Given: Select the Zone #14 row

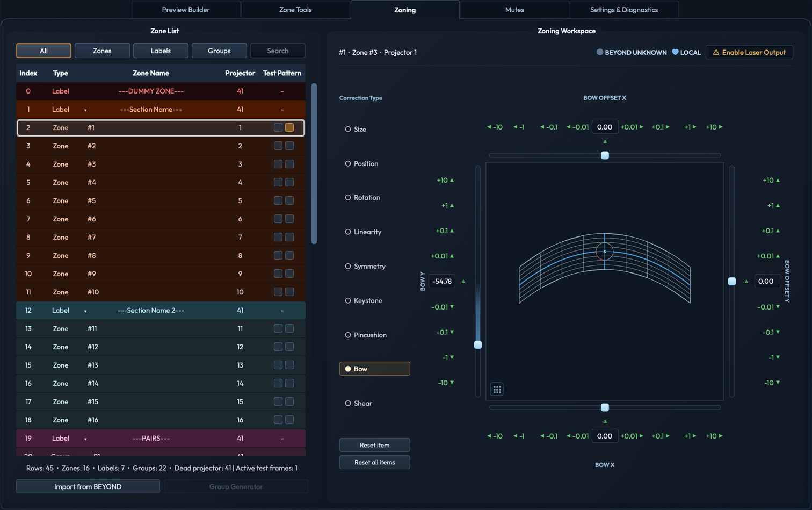Looking at the screenshot, I should coord(161,383).
